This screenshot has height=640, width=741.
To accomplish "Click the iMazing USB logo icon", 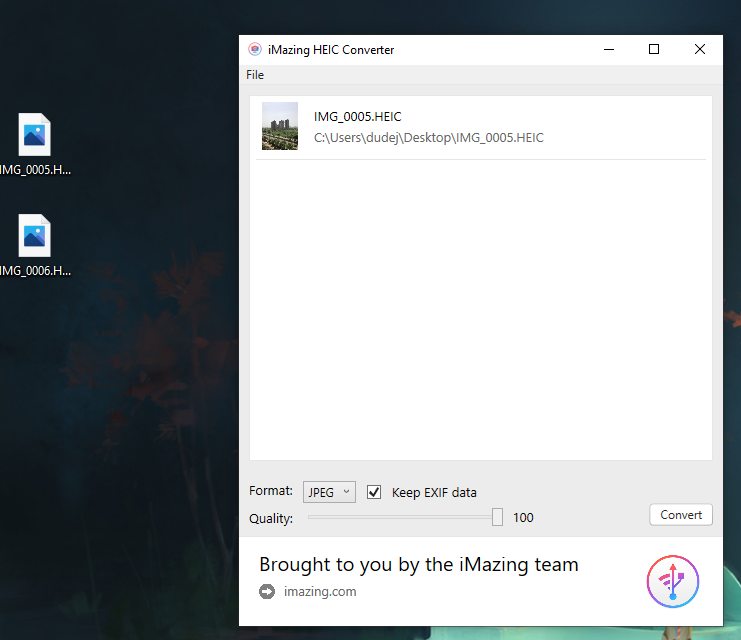I will [x=672, y=581].
